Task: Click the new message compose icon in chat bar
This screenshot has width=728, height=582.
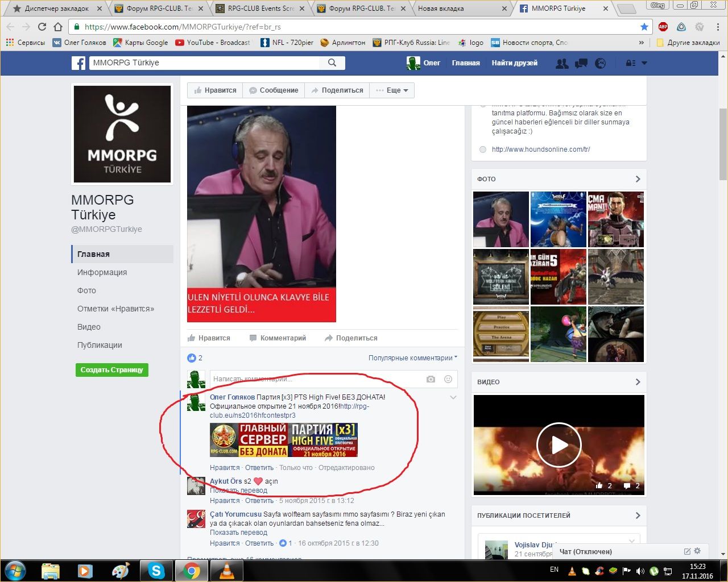Action: [x=687, y=551]
